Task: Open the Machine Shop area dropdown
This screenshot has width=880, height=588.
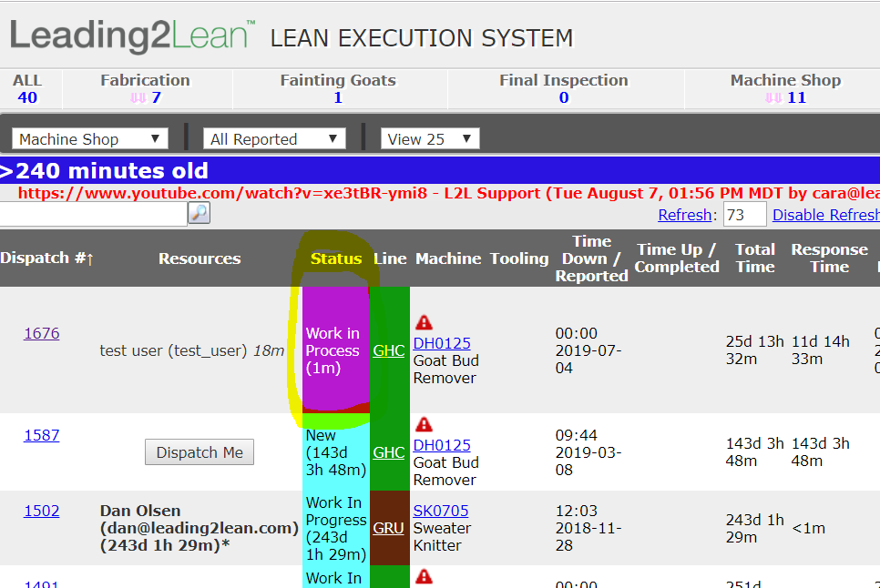Action: (x=90, y=139)
